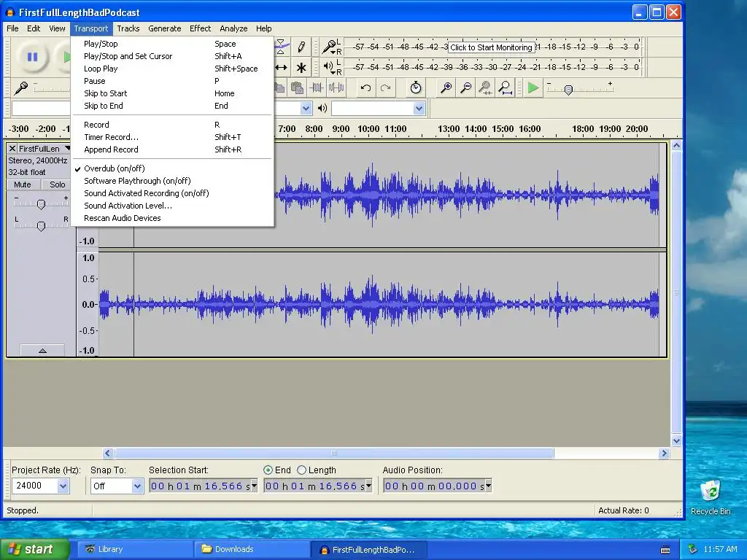Mute the FirstFullLen track
The height and width of the screenshot is (560, 747).
coord(23,184)
